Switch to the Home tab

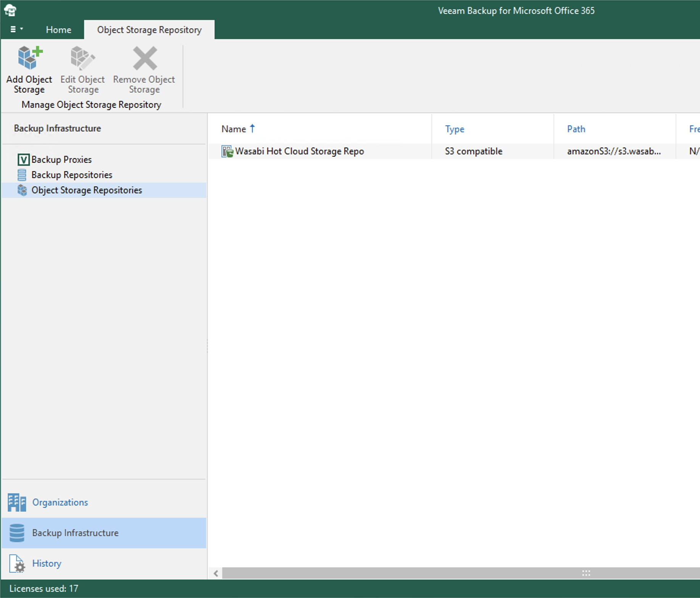58,30
